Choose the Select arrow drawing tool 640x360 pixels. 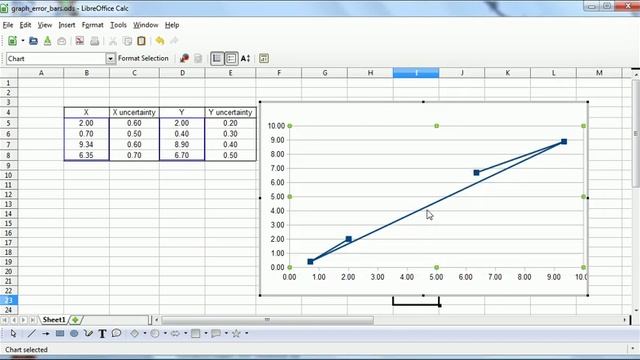coord(13,333)
